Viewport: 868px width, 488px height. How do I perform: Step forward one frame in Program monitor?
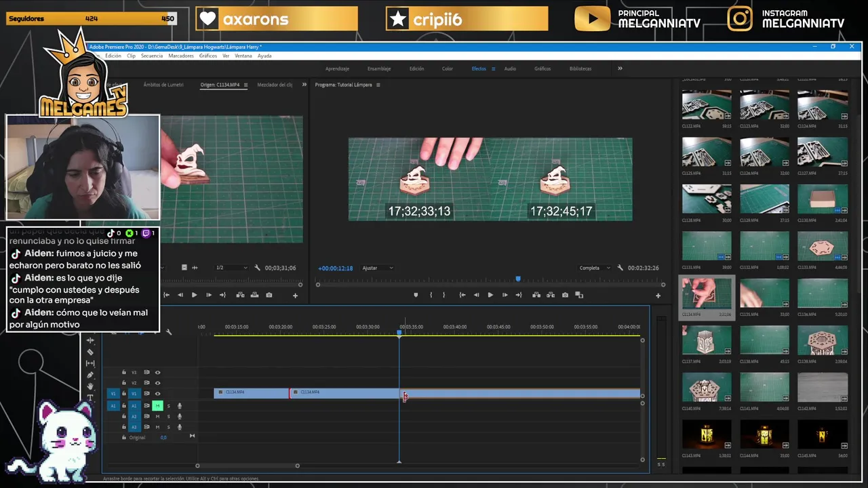point(505,295)
